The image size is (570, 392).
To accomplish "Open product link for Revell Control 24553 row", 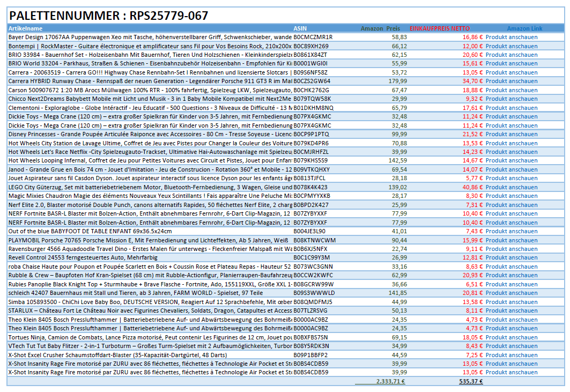I will (x=511, y=257).
